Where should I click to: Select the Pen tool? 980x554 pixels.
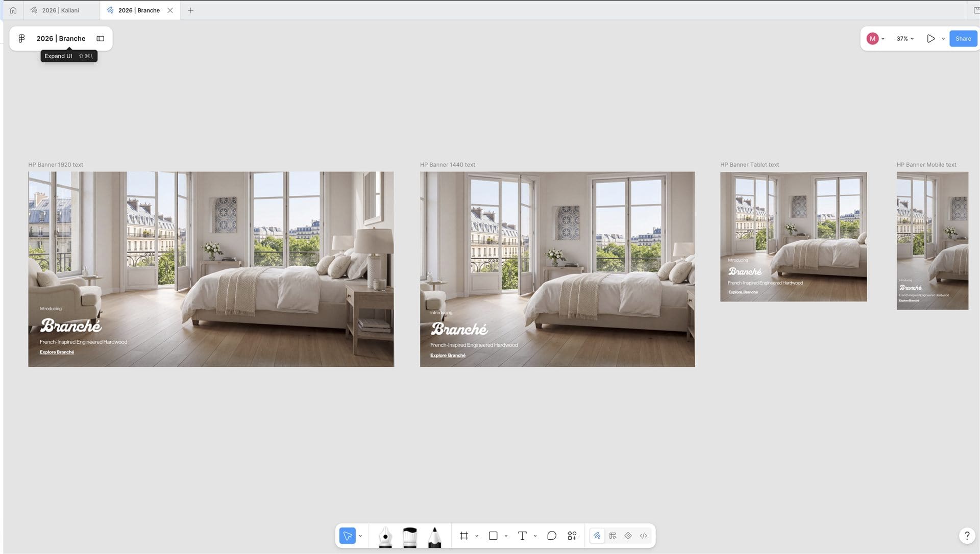click(385, 537)
